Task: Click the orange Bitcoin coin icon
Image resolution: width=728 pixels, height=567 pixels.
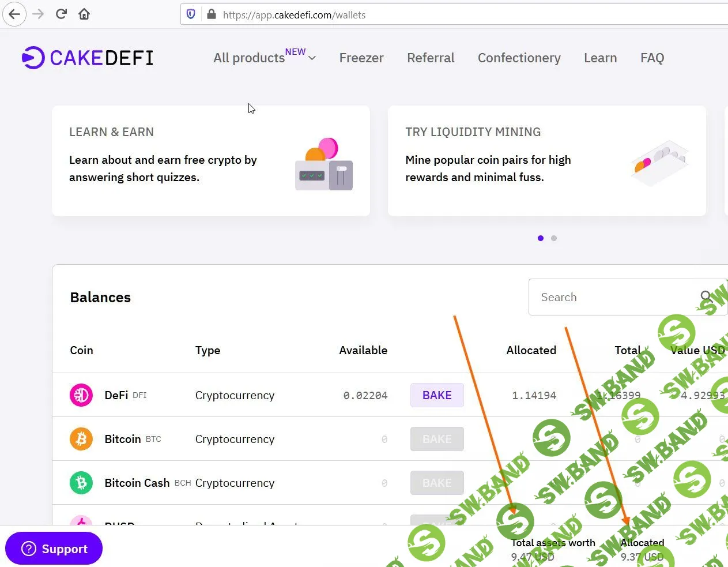Action: 81,439
